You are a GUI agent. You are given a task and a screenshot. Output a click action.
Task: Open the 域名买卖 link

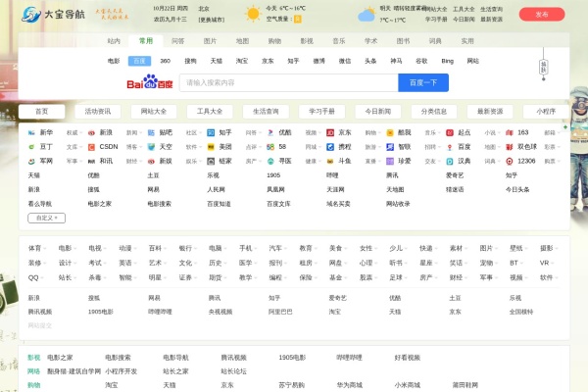338,204
